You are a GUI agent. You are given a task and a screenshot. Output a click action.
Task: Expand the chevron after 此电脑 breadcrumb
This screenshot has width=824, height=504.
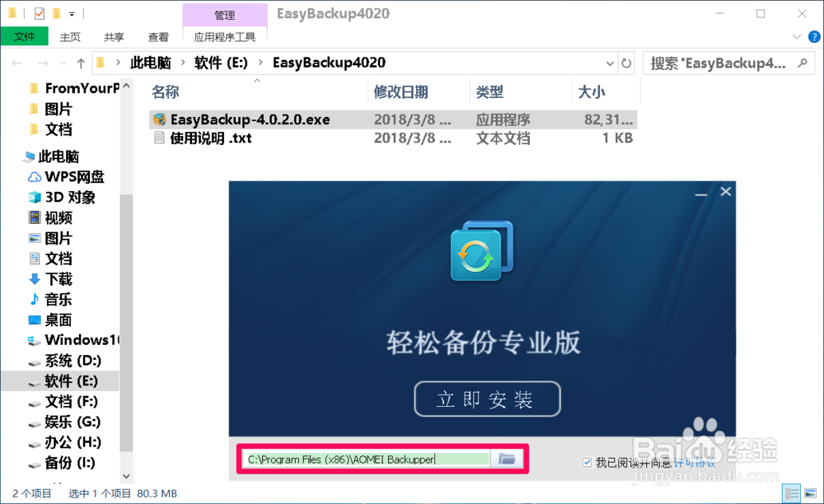click(183, 63)
